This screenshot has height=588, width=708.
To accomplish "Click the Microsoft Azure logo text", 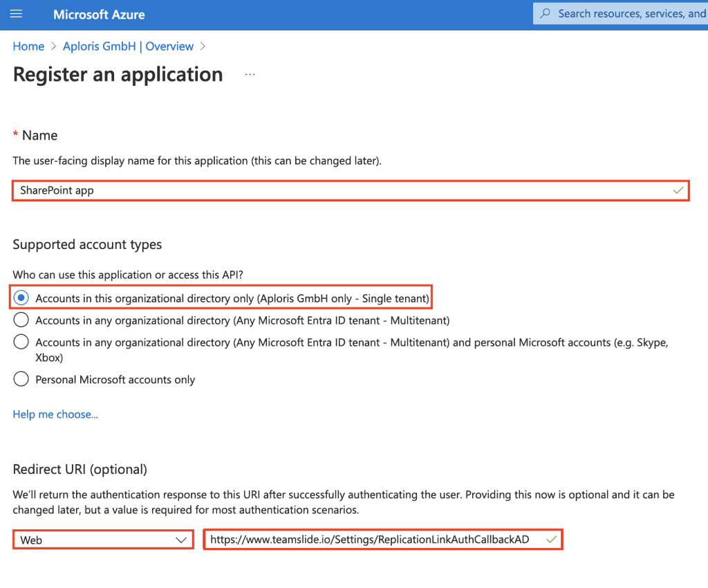I will click(99, 15).
